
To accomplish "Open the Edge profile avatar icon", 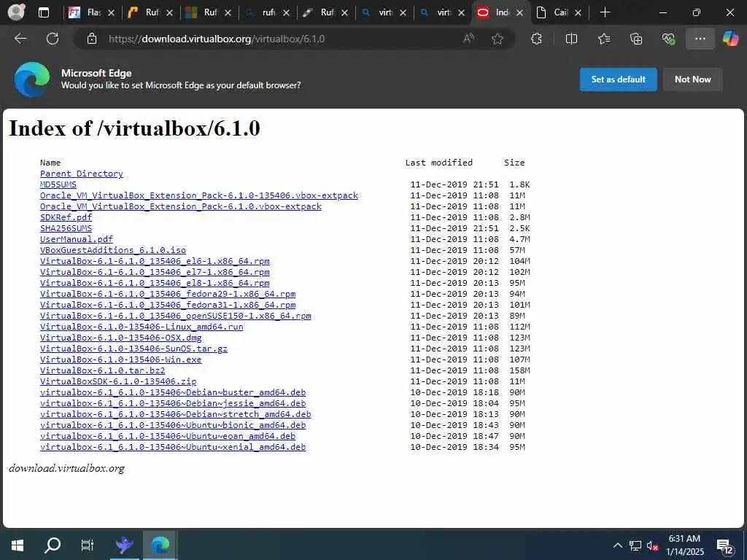I will [17, 12].
